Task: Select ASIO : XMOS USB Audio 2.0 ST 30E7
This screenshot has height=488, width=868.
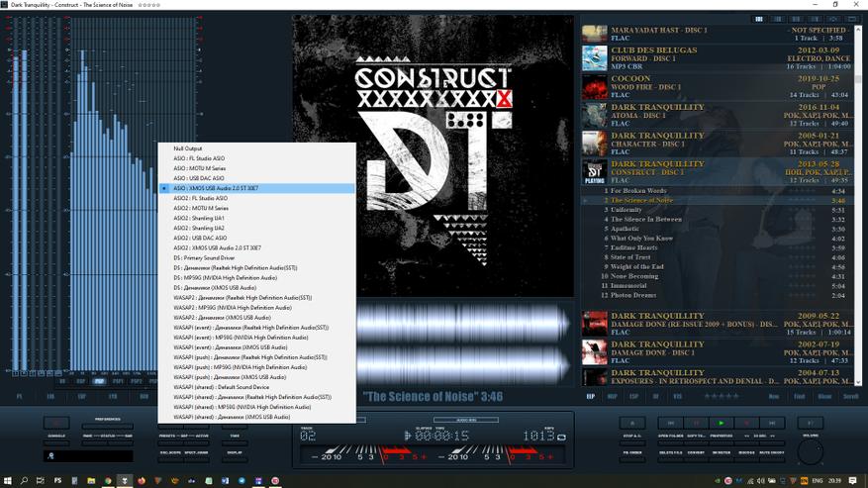Action: click(257, 188)
